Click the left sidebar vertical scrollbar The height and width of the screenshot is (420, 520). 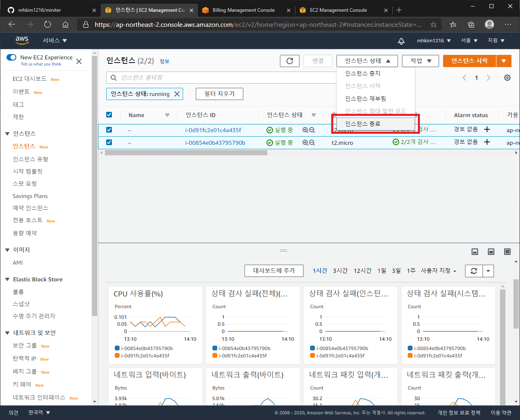click(95, 186)
